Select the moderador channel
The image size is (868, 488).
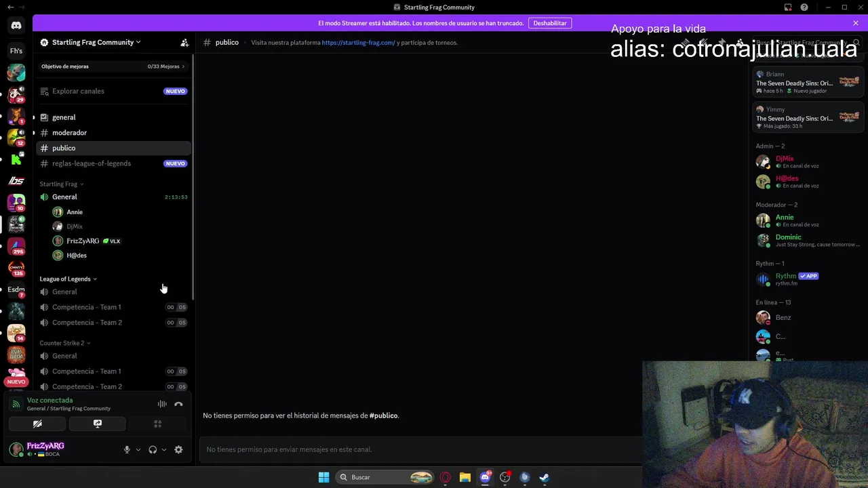[113, 133]
